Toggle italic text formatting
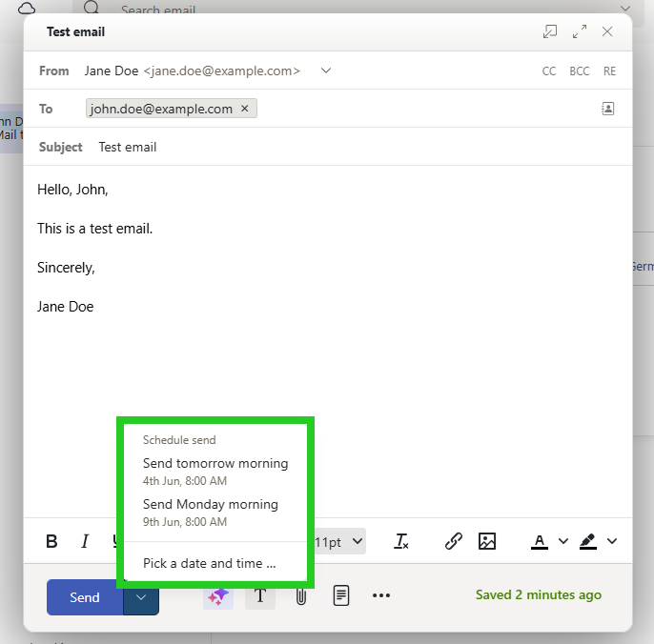654x644 pixels. [85, 541]
